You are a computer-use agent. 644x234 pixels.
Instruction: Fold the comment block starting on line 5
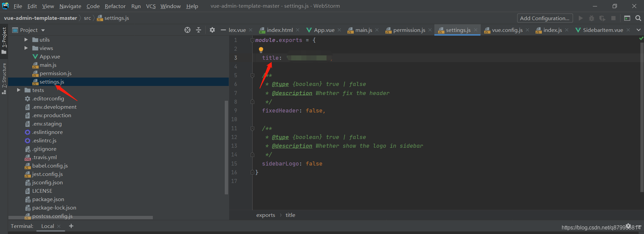point(252,75)
